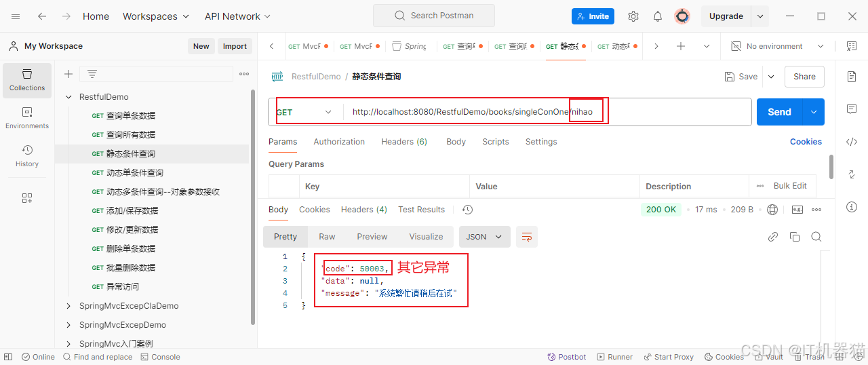Open related requests icon in right sidebar
The width and height of the screenshot is (868, 365).
[x=852, y=174]
